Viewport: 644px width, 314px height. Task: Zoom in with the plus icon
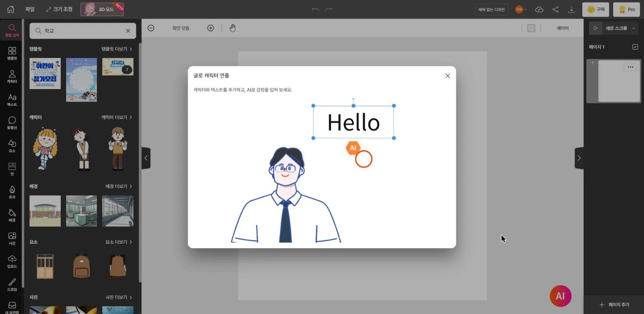pyautogui.click(x=211, y=28)
